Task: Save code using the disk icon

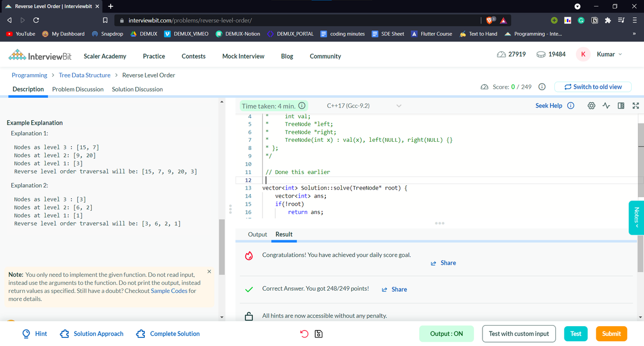Action: [318, 334]
